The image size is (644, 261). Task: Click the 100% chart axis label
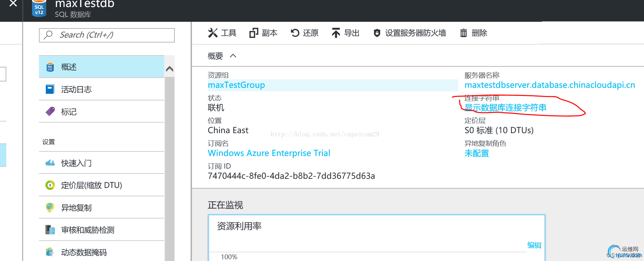pyautogui.click(x=229, y=257)
